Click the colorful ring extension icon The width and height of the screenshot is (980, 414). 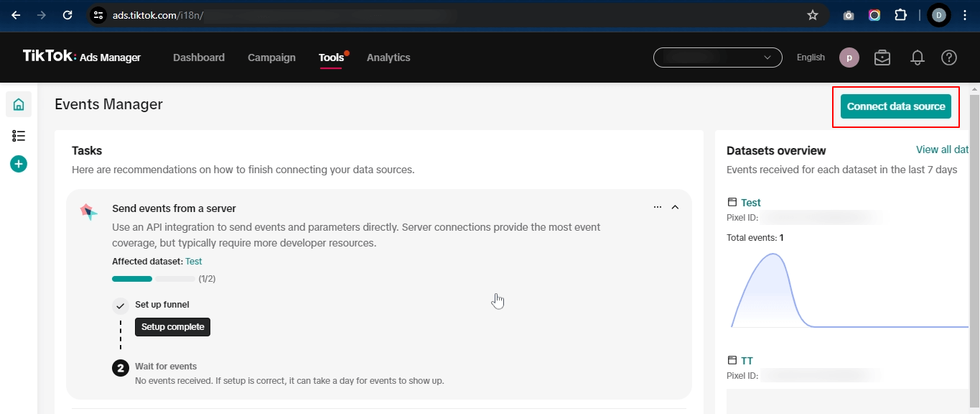(874, 15)
